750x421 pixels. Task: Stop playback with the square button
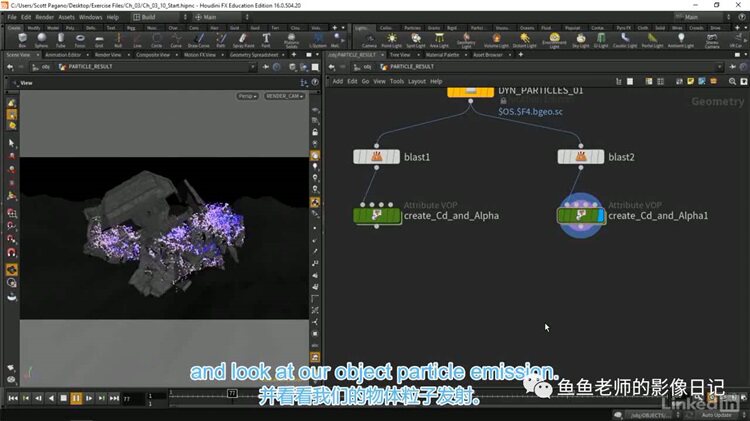[x=63, y=398]
